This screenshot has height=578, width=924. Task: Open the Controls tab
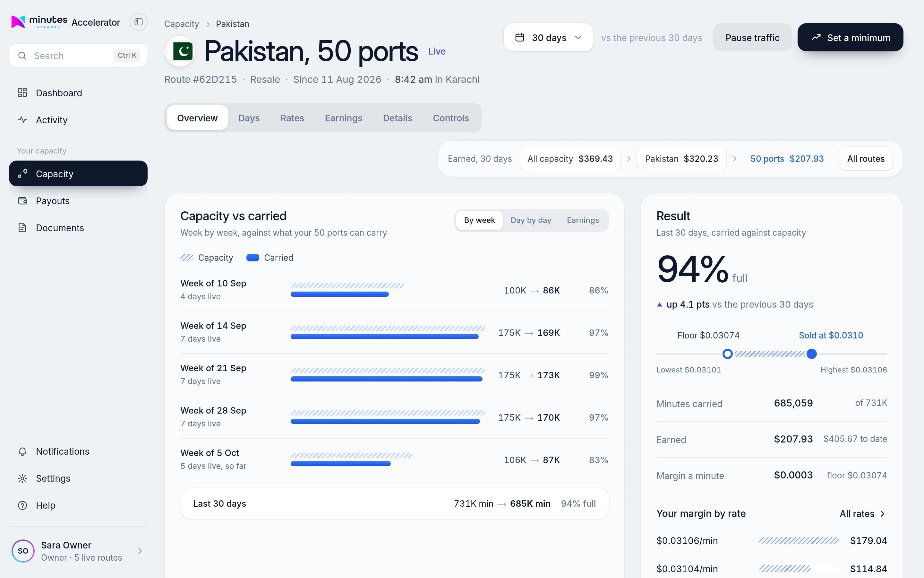[x=450, y=118]
